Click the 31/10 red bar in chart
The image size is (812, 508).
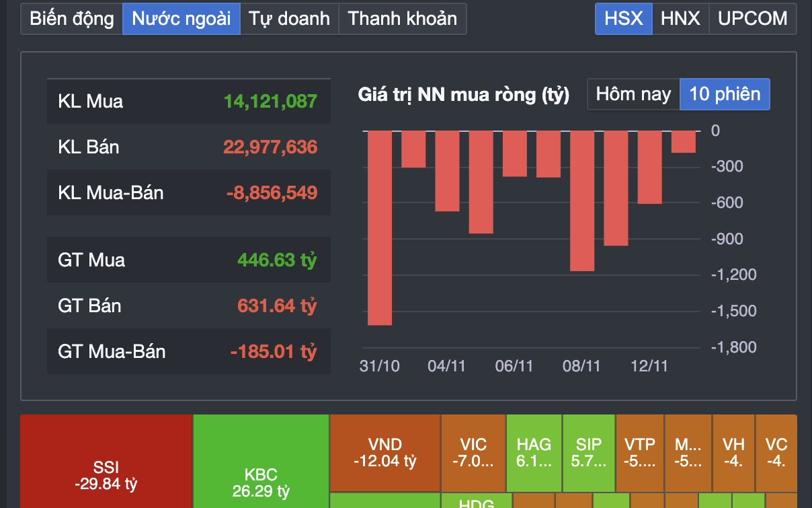pos(380,227)
